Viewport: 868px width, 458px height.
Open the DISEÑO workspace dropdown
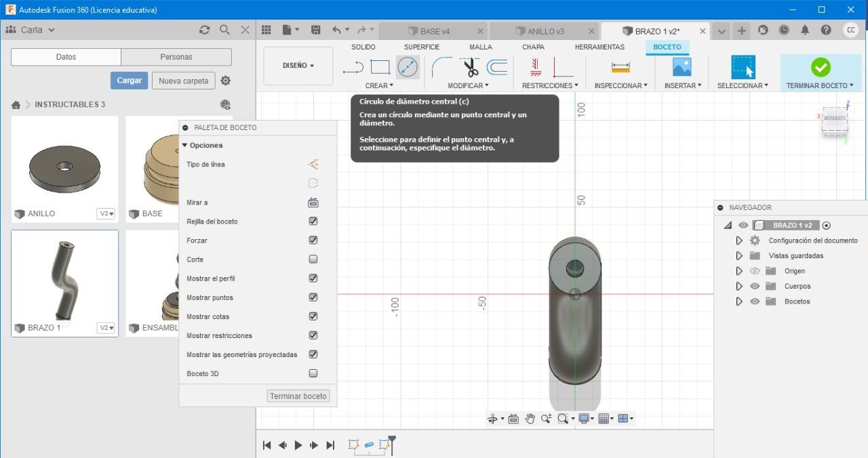click(298, 66)
